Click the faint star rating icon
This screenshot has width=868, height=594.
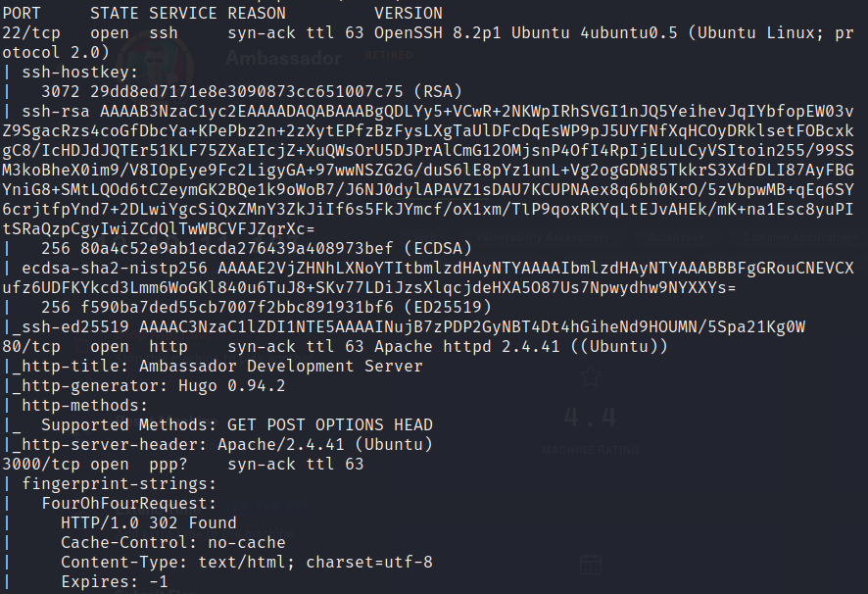coord(590,375)
